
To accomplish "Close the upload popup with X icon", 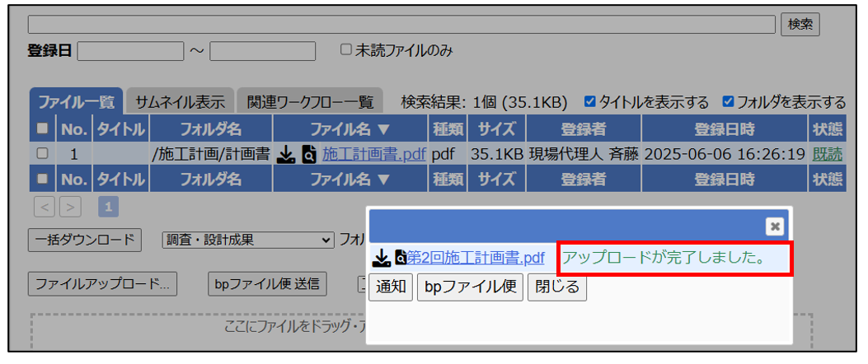I will point(773,226).
